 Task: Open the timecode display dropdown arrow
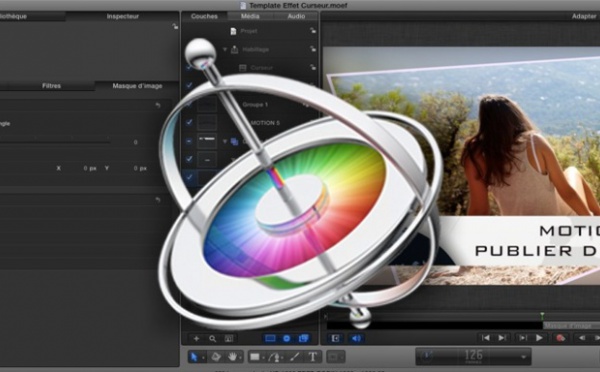coord(523,357)
